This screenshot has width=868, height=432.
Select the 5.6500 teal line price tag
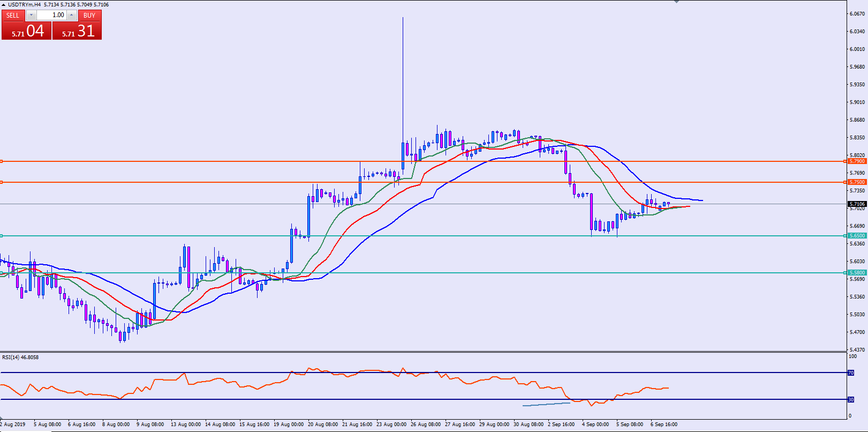[x=857, y=236]
